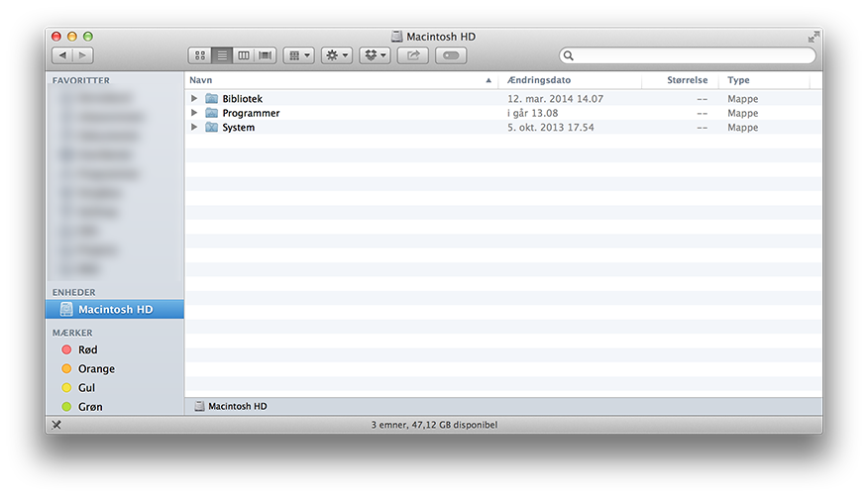Zoom the window with green button

click(87, 37)
